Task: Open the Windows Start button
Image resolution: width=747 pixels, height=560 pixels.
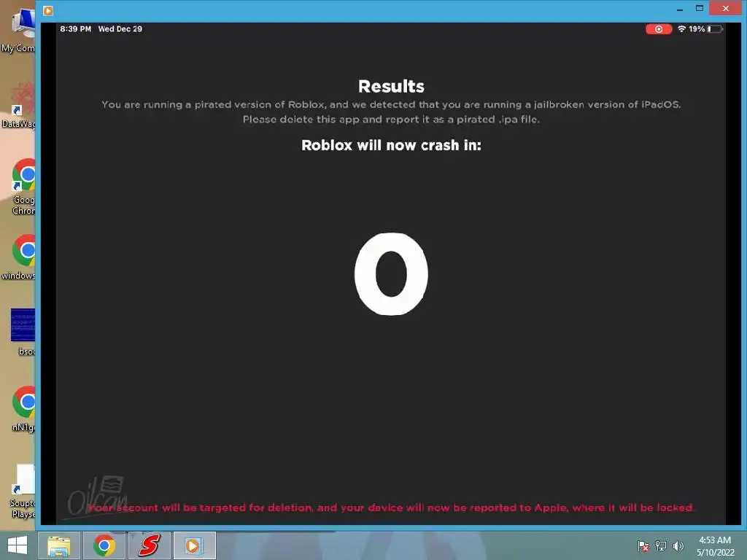Action: coord(18,545)
